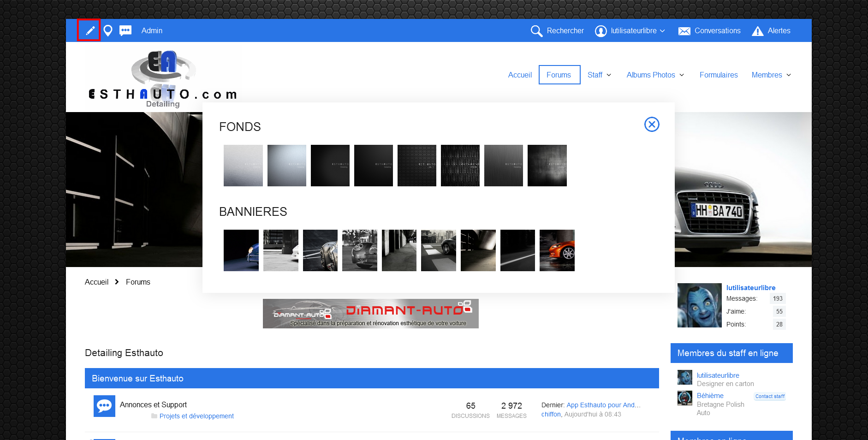
Task: Choose the fifth Fonds background thumbnail
Action: pos(417,166)
